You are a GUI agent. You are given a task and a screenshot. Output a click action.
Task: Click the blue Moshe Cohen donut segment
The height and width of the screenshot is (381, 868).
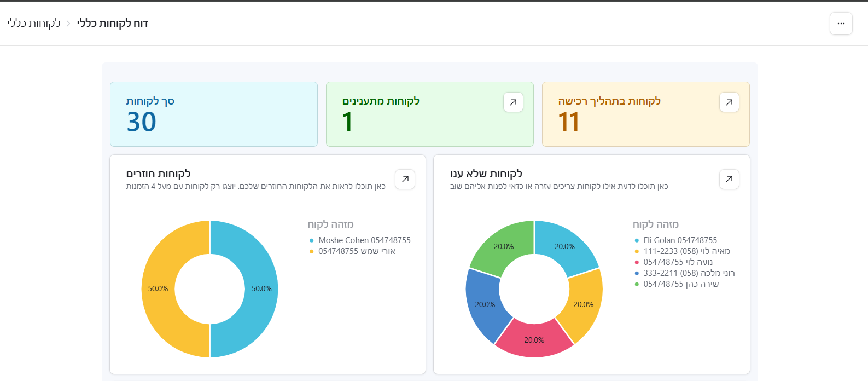[261, 288]
